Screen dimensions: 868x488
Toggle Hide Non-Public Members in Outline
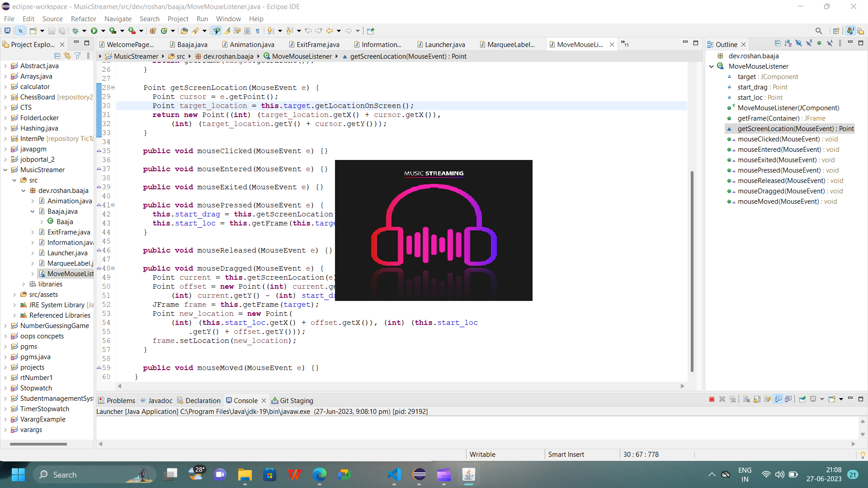(819, 43)
